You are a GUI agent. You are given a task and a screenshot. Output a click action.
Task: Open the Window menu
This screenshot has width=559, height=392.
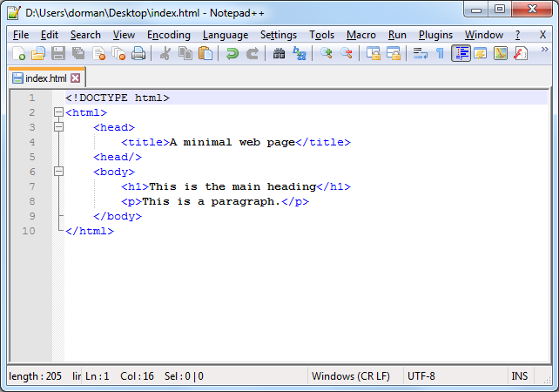coord(484,35)
